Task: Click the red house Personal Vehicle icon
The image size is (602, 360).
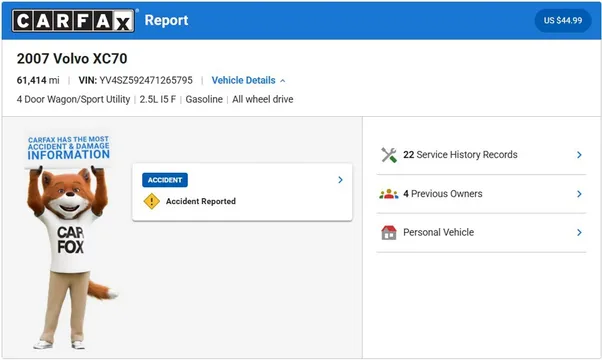Action: point(389,233)
